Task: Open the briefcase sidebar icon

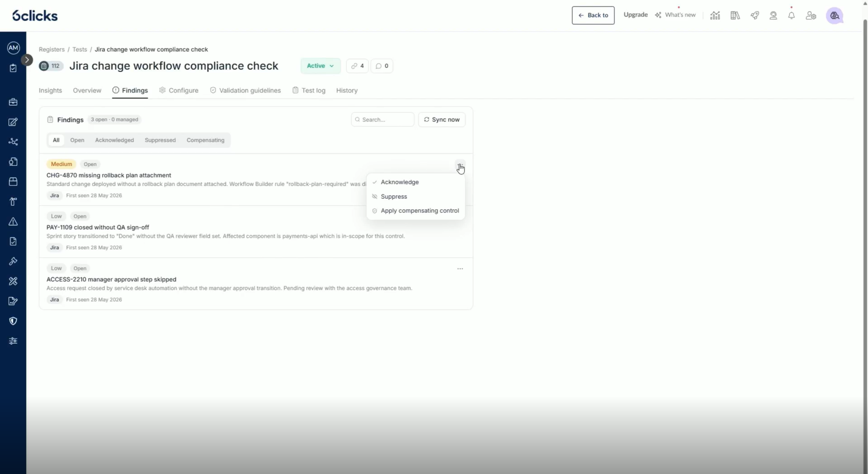Action: point(13,102)
